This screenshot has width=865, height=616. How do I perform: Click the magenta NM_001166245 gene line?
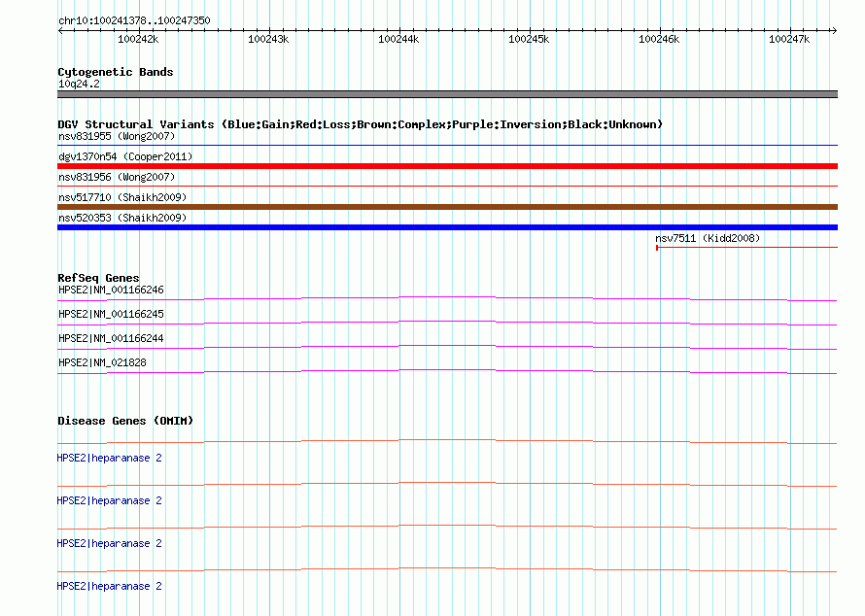447,324
